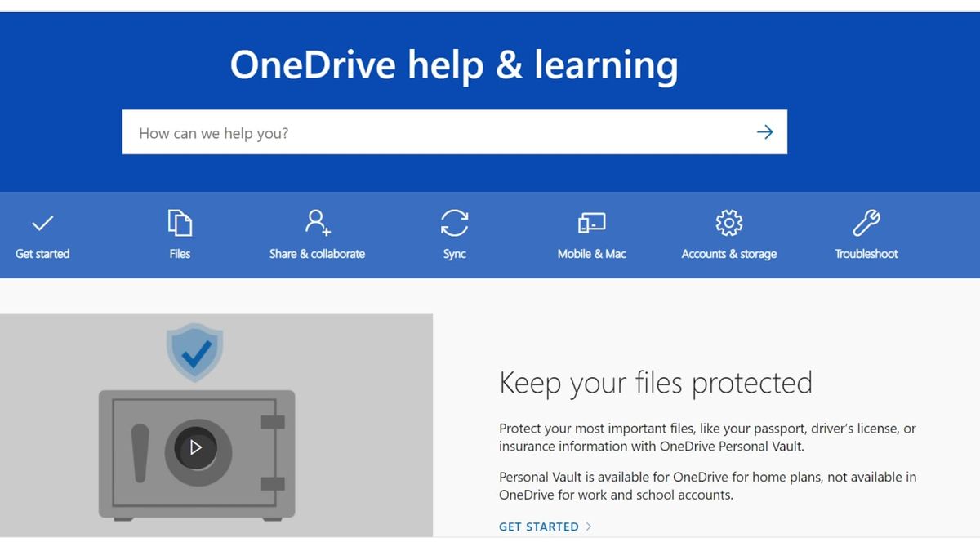This screenshot has height=551, width=980.
Task: Click the search submit arrow
Action: point(764,131)
